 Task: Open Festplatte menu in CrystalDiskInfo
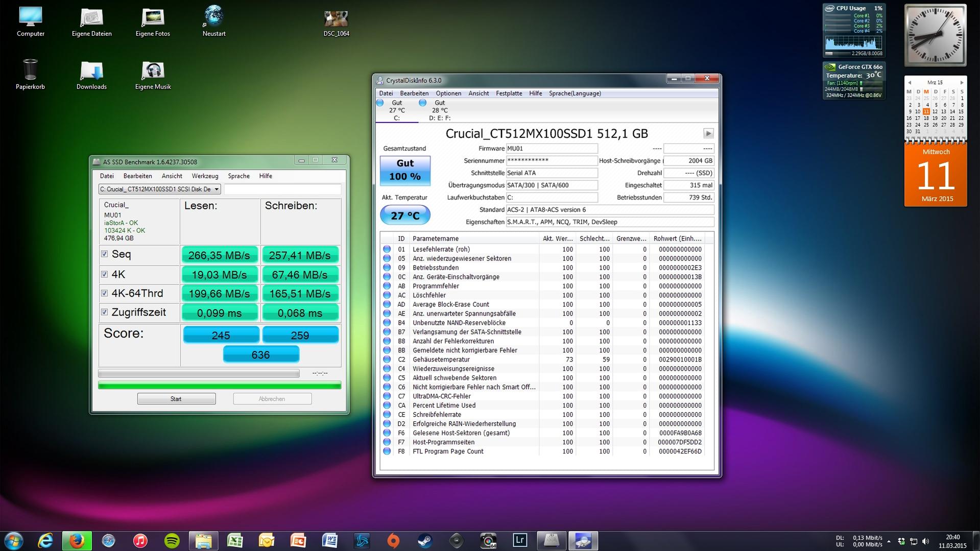tap(509, 93)
